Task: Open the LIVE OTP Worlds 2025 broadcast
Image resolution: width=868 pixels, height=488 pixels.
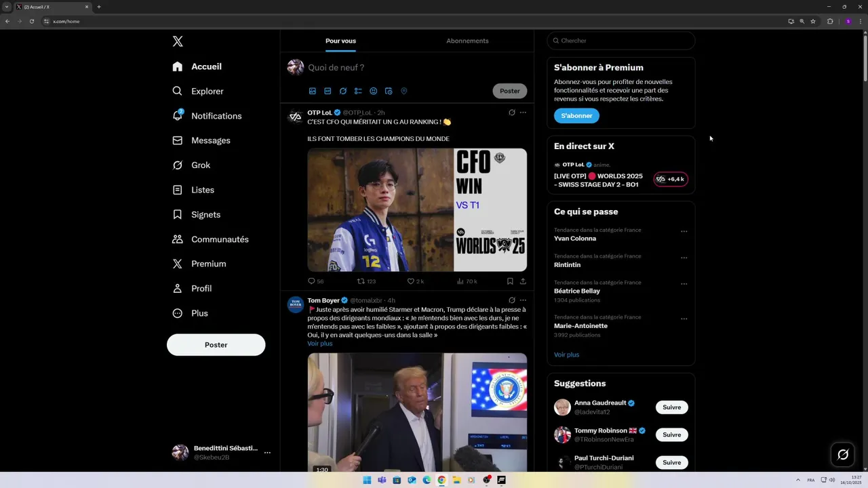Action: [x=598, y=180]
